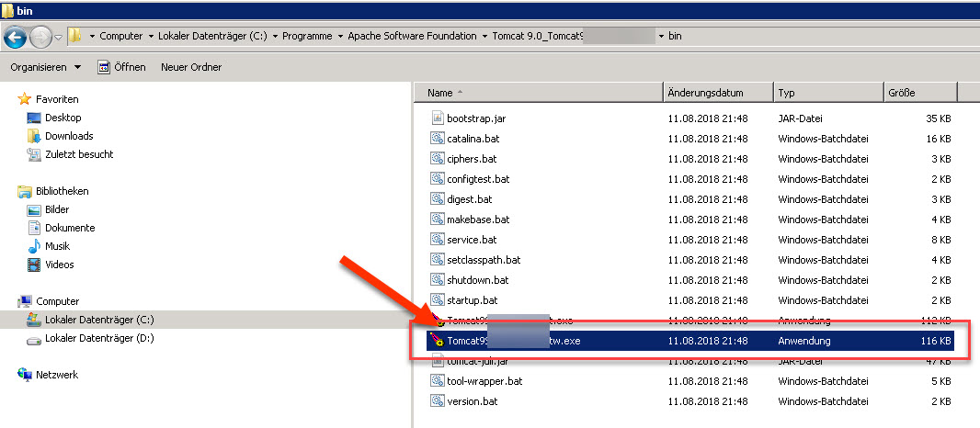980x428 pixels.
Task: Select the configtest.bat file icon
Action: pyautogui.click(x=437, y=179)
